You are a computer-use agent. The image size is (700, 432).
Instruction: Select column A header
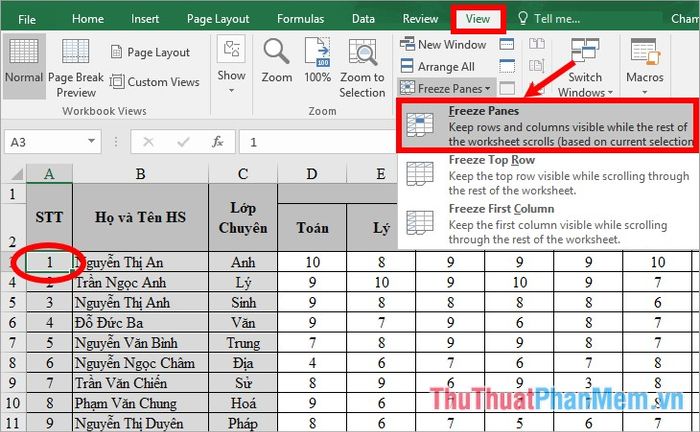[x=49, y=174]
